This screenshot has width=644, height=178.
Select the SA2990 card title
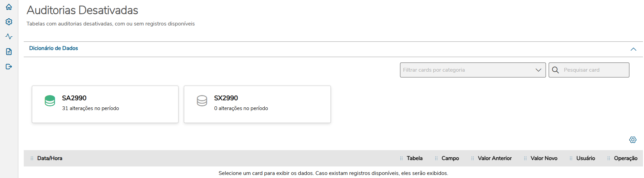click(74, 98)
